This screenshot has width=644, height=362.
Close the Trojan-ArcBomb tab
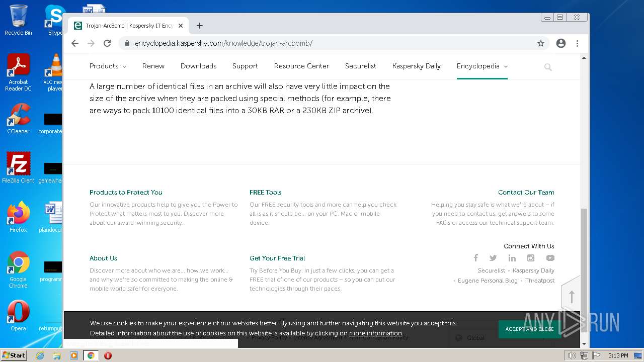point(181,26)
